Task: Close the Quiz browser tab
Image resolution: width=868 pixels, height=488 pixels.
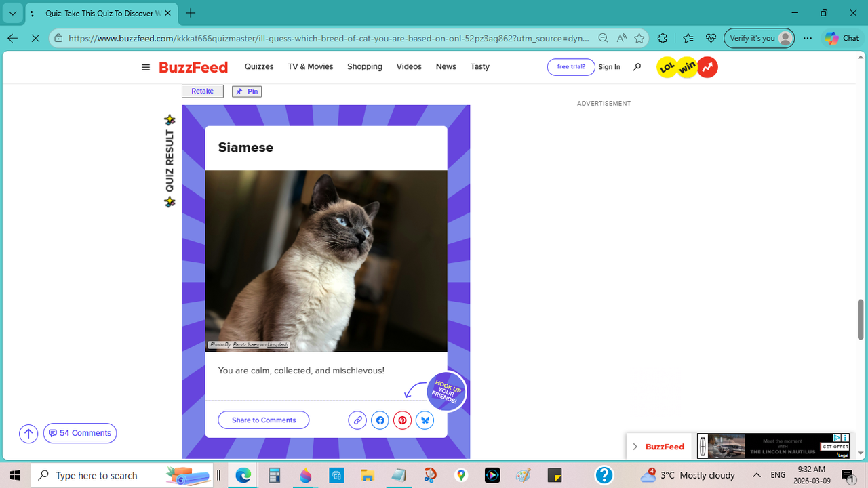Action: pyautogui.click(x=168, y=13)
